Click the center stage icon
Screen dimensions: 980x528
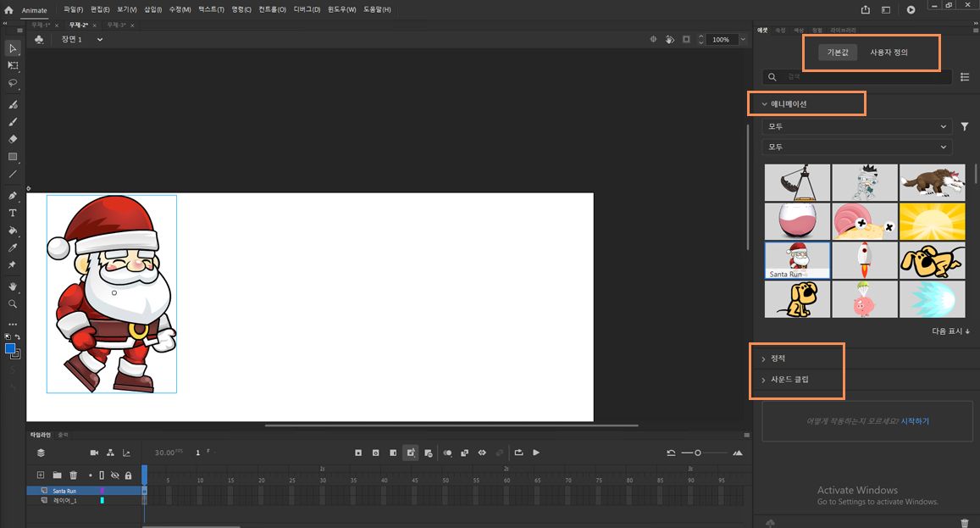[653, 39]
